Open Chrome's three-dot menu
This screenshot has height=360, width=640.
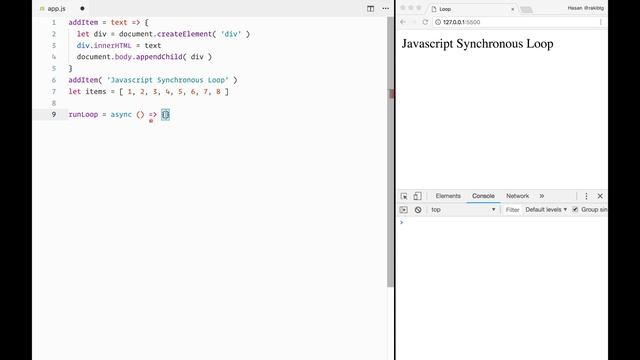click(x=600, y=22)
